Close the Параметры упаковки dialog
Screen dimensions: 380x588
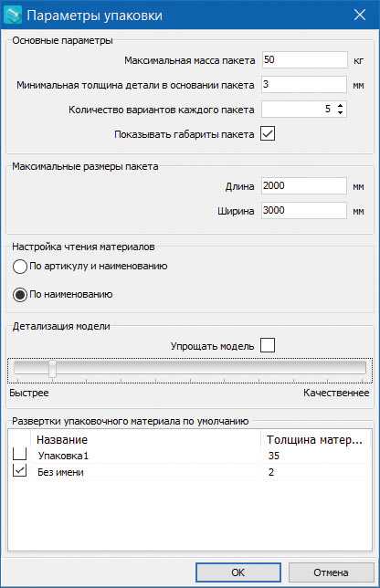[x=360, y=15]
